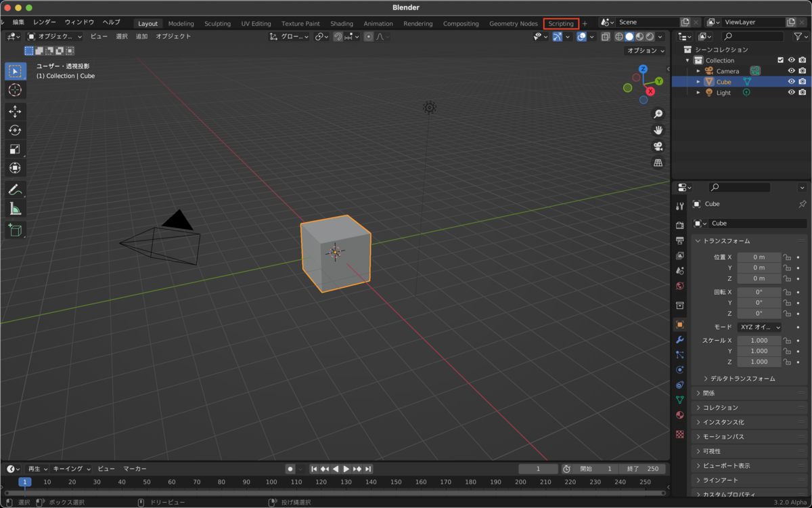Open the pivot point dropdown
Viewport: 812px width, 508px height.
coord(322,37)
